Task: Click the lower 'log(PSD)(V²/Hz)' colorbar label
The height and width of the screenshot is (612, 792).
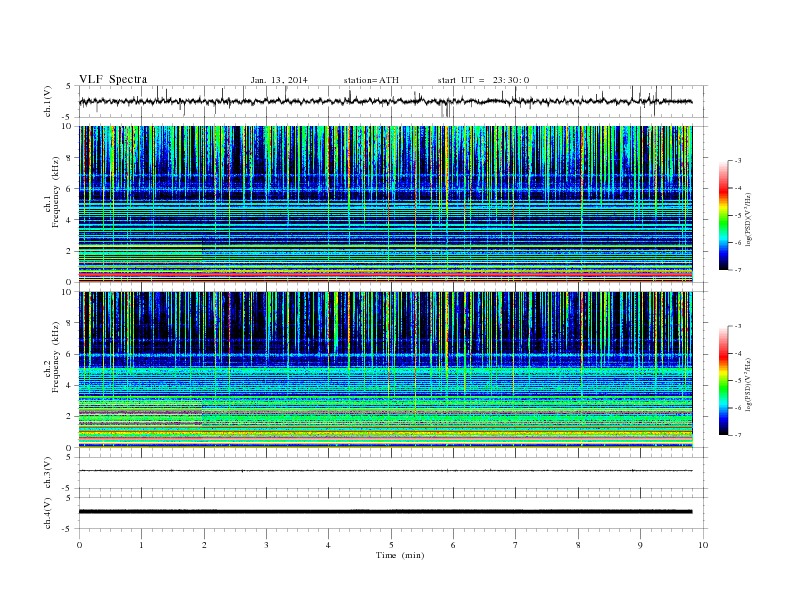Action: [x=748, y=384]
